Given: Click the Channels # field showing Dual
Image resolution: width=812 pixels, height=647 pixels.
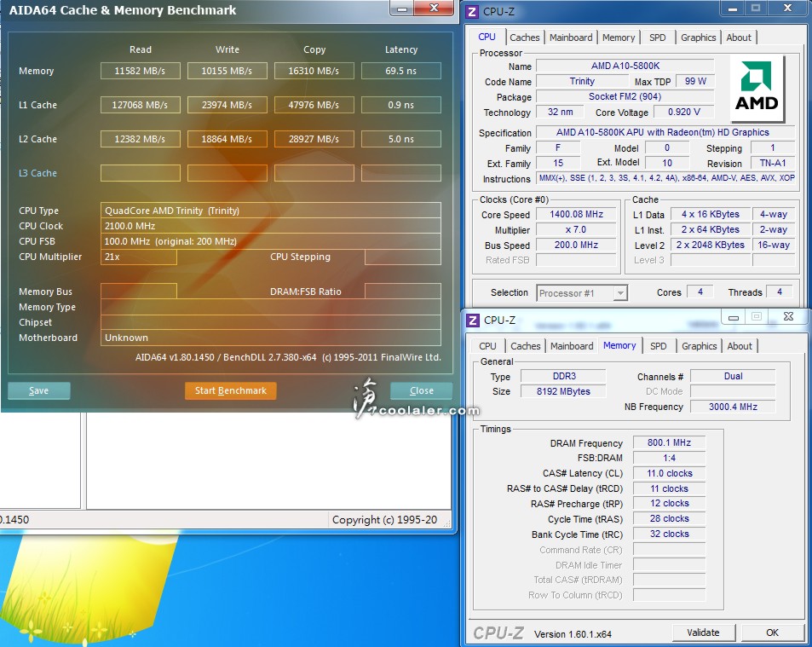Looking at the screenshot, I should click(734, 376).
